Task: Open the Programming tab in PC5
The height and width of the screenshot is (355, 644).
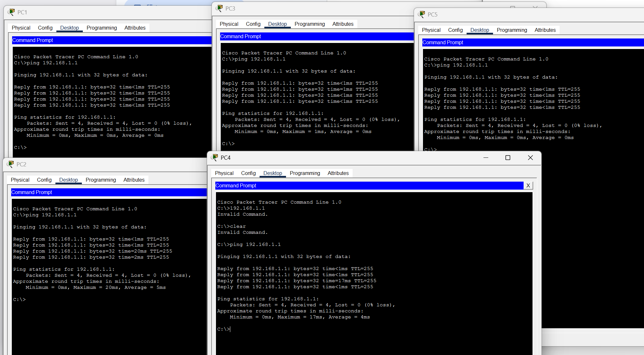Action: pyautogui.click(x=512, y=30)
